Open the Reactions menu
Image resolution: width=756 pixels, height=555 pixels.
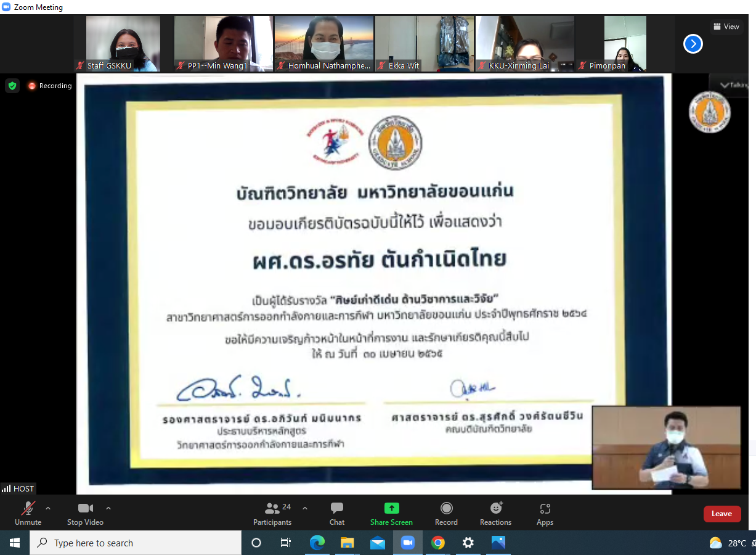(x=495, y=513)
